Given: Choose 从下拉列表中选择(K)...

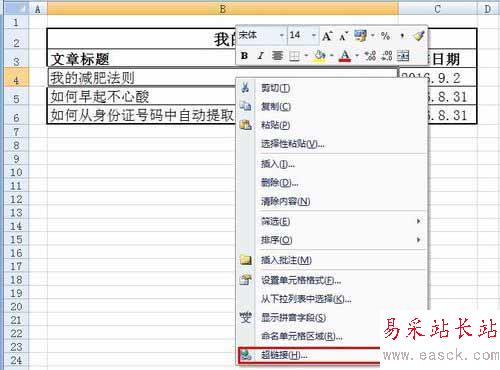Looking at the screenshot, I should tap(332, 299).
